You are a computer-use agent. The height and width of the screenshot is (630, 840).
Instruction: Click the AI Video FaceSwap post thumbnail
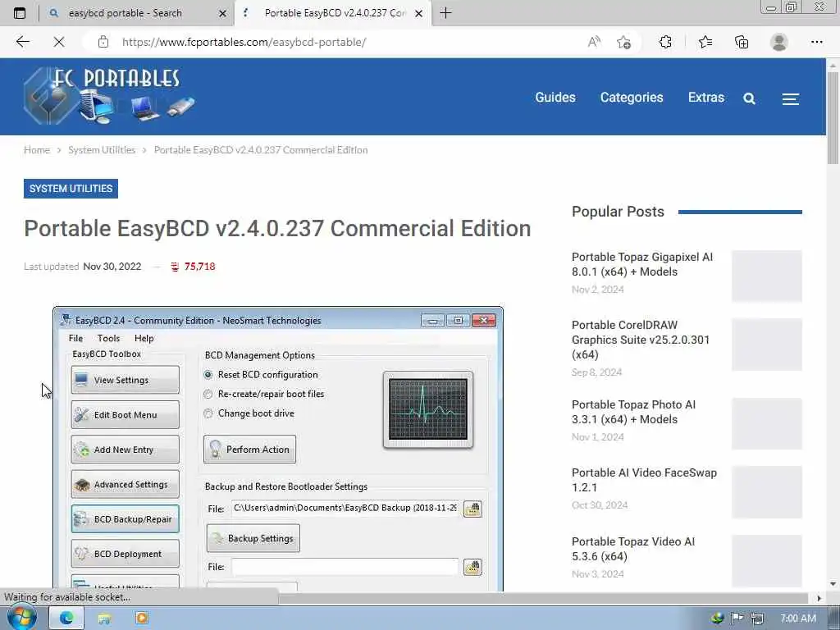click(x=767, y=492)
